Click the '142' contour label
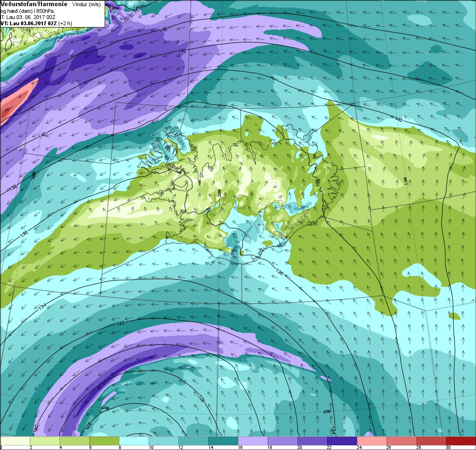 (181, 51)
